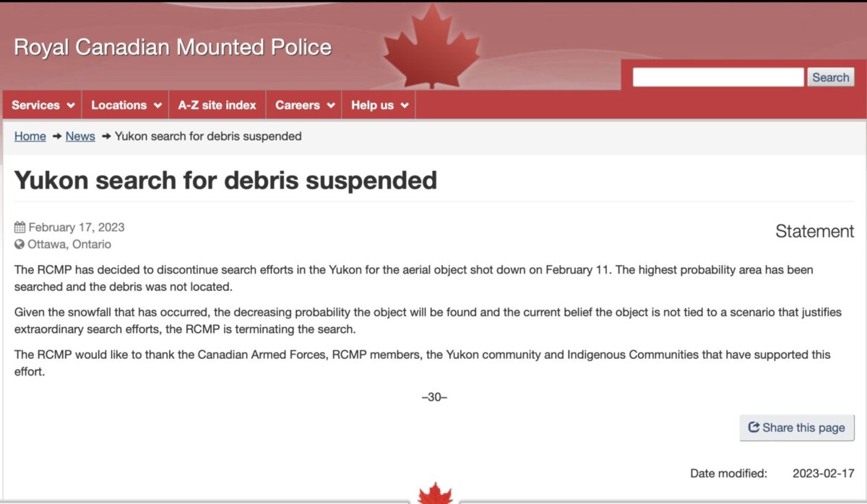Go to the Home breadcrumb link

point(30,136)
